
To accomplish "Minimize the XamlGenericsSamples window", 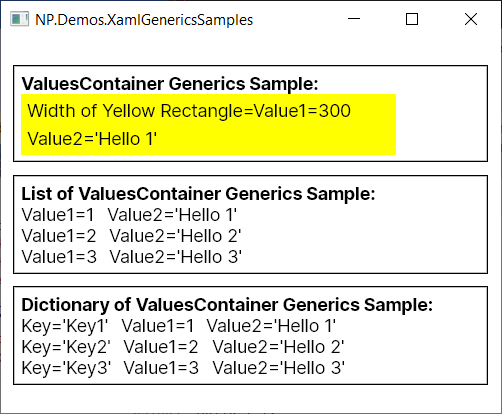I will coord(354,19).
